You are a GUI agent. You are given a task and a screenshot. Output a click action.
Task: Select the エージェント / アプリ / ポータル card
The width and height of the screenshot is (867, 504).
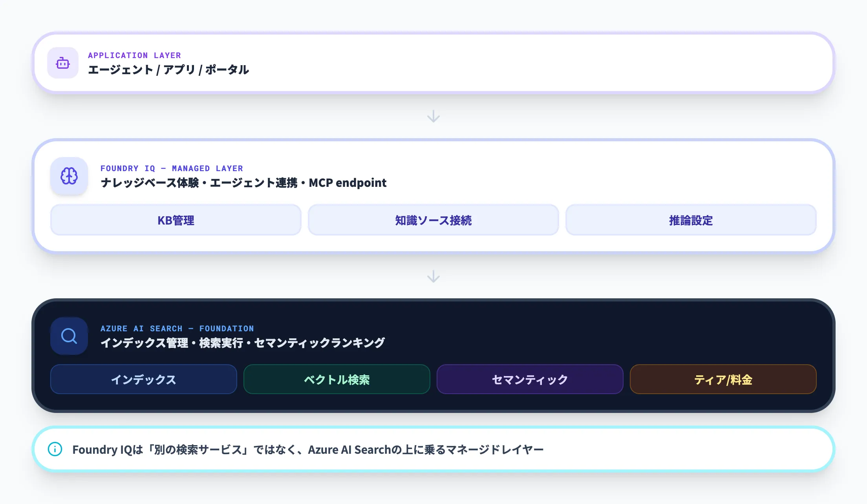coord(432,63)
